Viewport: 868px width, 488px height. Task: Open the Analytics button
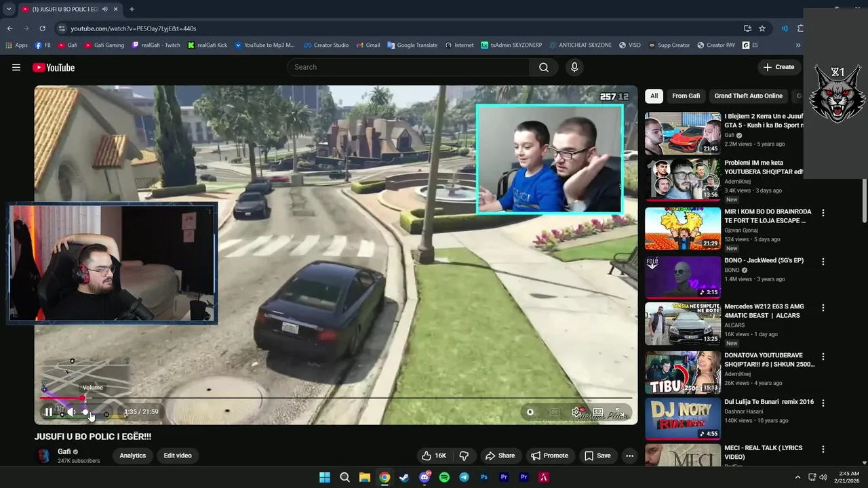[133, 455]
